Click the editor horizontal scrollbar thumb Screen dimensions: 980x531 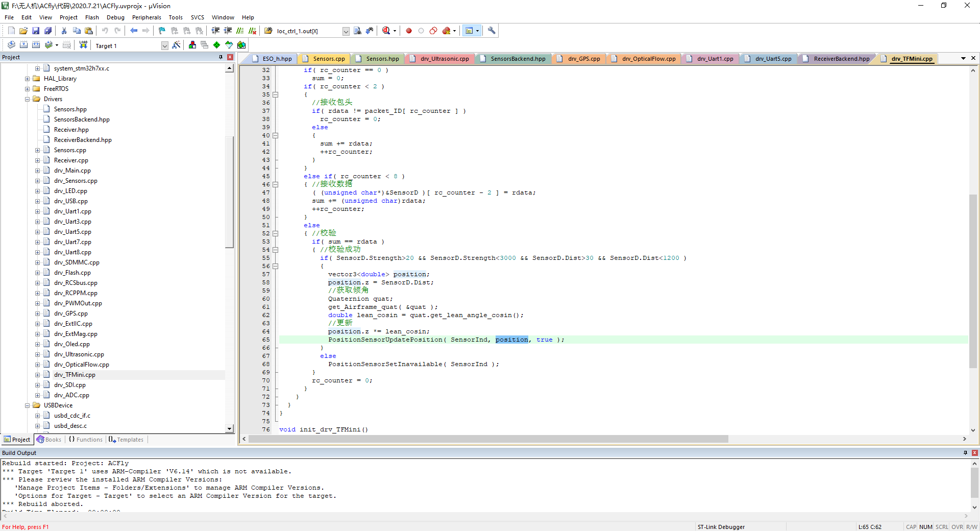click(x=488, y=439)
